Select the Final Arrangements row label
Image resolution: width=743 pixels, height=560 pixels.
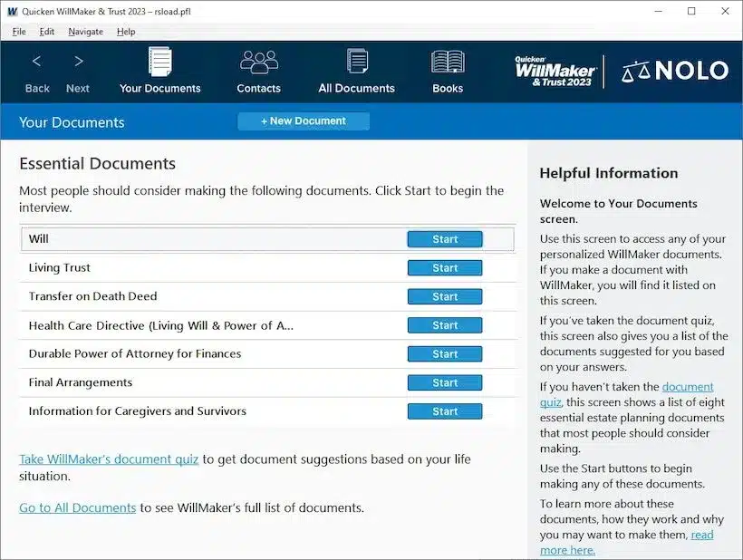coord(81,382)
